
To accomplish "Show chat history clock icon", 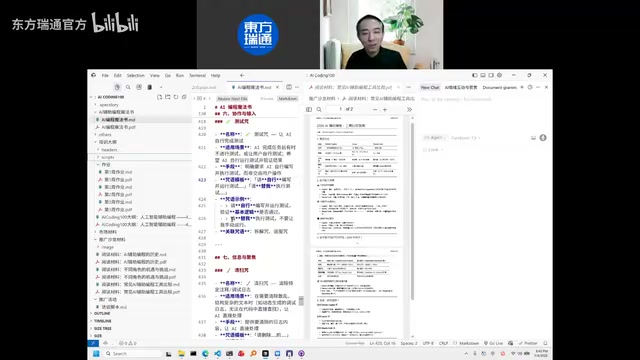I will click(x=530, y=87).
